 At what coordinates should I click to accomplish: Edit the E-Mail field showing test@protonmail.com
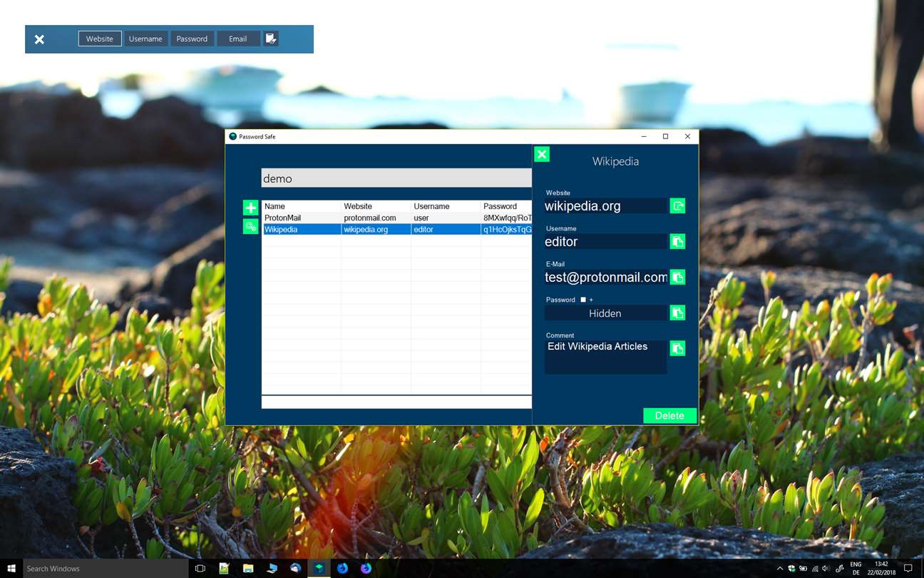605,277
